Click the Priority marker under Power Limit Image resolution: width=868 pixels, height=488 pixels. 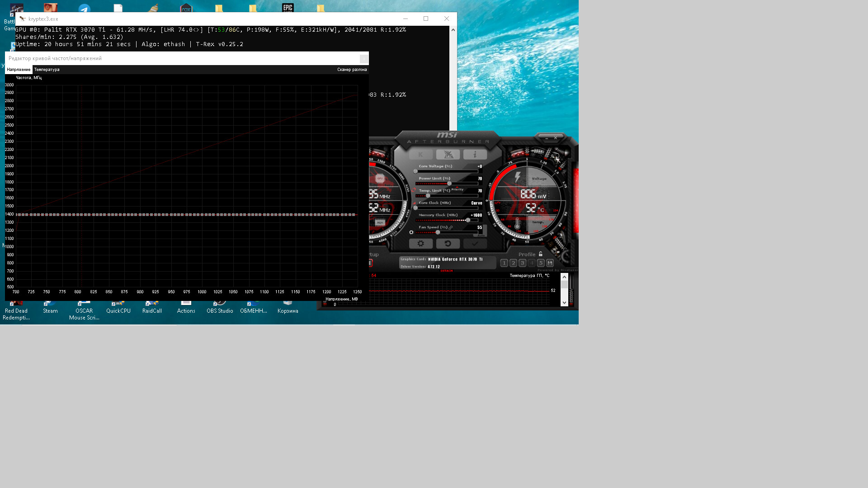(x=458, y=189)
